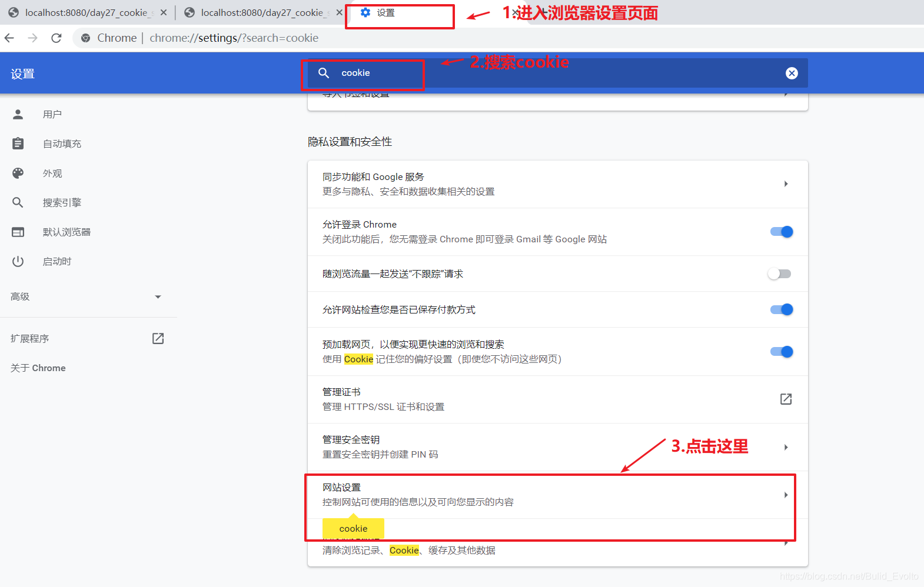
Task: Open 外观 settings section
Action: coord(52,173)
